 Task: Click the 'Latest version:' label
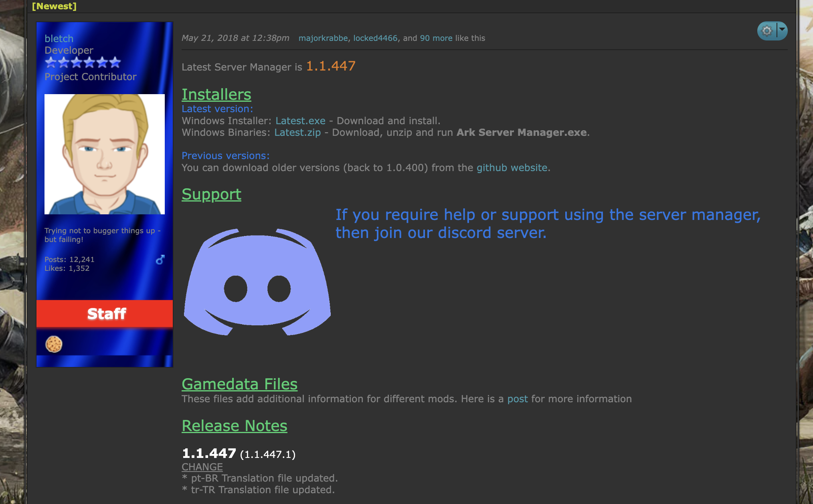click(x=217, y=109)
